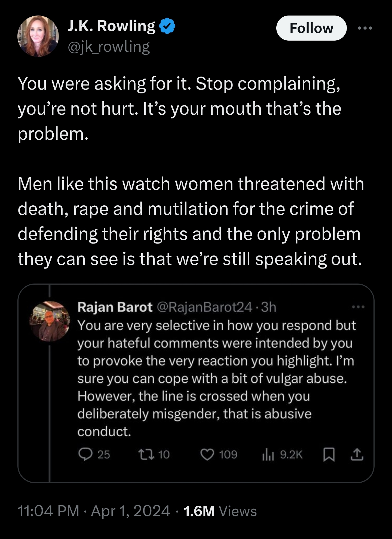Click the Follow button
The height and width of the screenshot is (539, 392).
pos(311,28)
